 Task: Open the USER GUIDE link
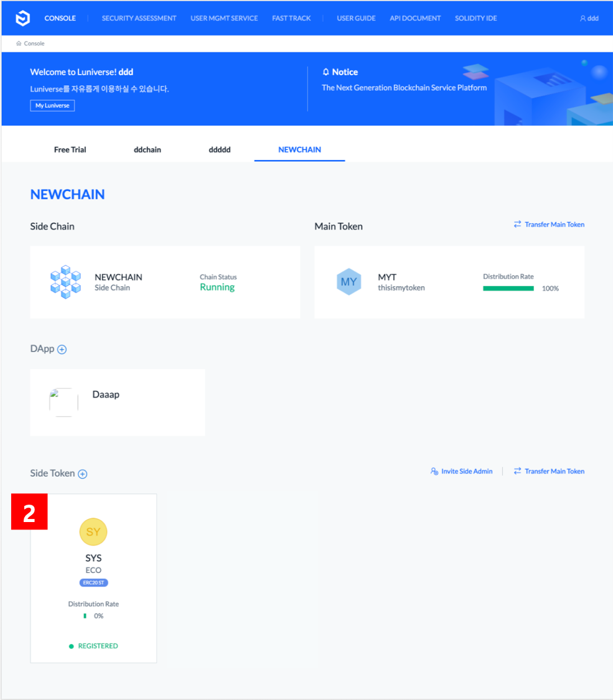click(356, 18)
